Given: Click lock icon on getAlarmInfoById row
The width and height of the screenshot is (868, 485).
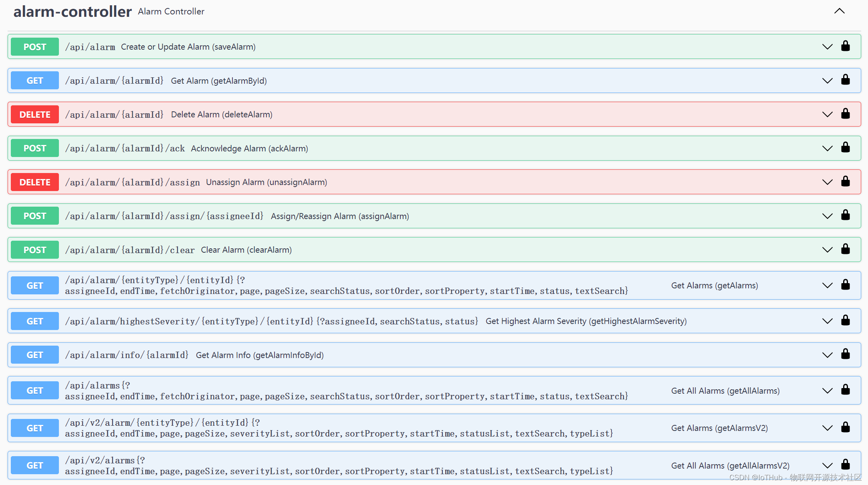Looking at the screenshot, I should [x=846, y=354].
